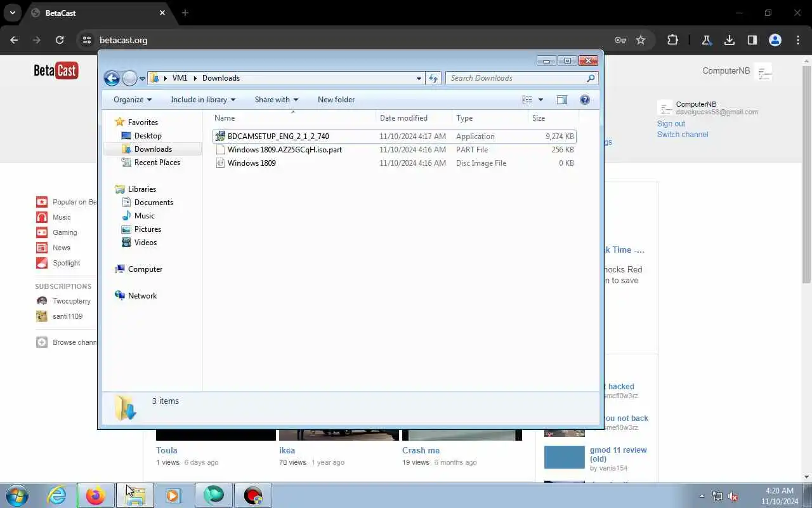
Task: Click the refresh button beside address bar
Action: [433, 78]
